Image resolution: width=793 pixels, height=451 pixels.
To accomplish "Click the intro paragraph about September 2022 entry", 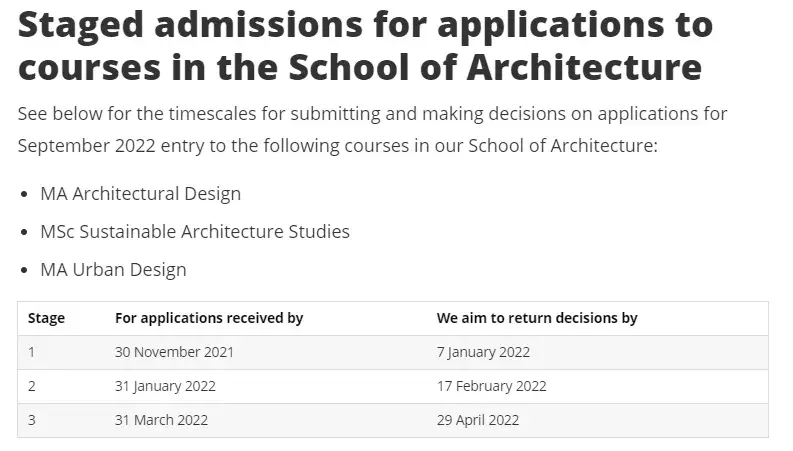I will 372,129.
